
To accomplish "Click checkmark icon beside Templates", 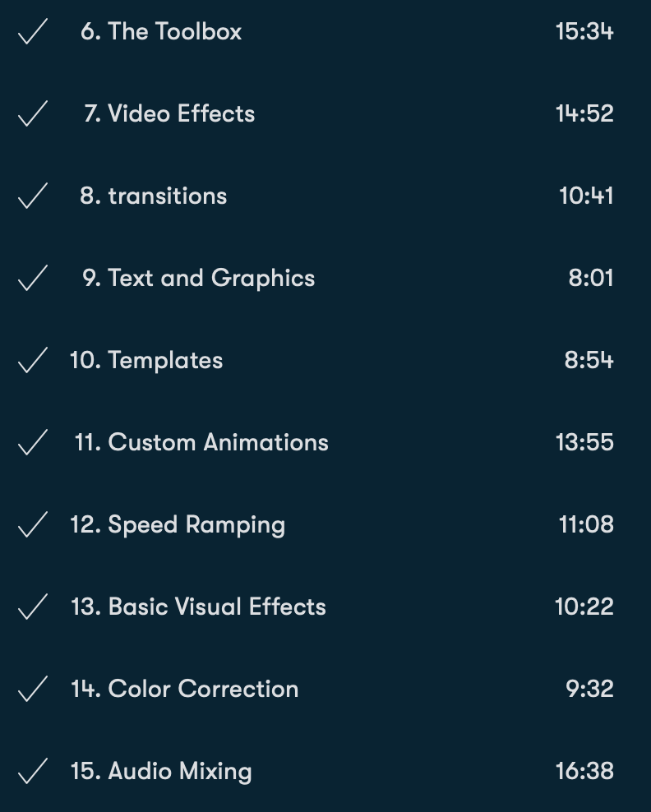I will 33,361.
